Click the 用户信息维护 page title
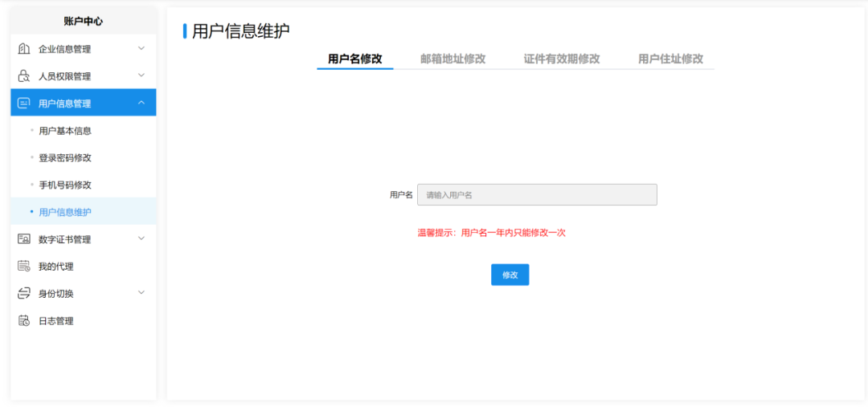 pos(241,31)
